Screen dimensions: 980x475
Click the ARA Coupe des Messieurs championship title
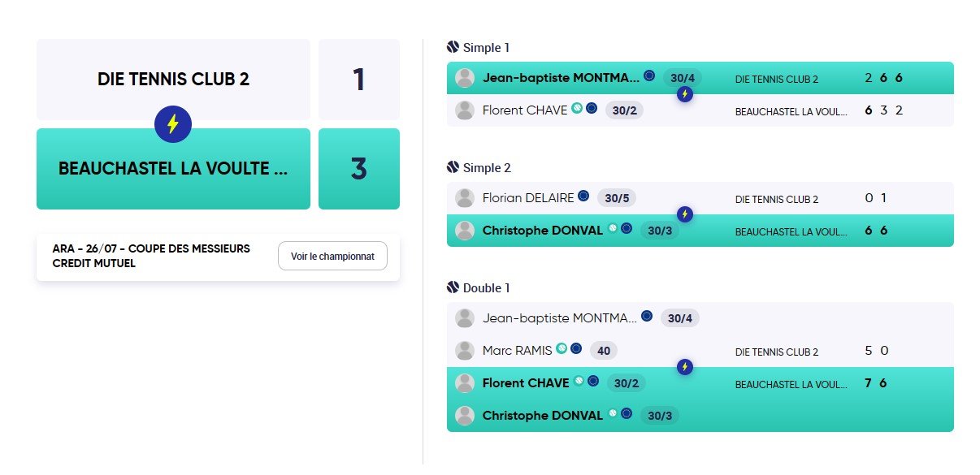click(x=151, y=256)
